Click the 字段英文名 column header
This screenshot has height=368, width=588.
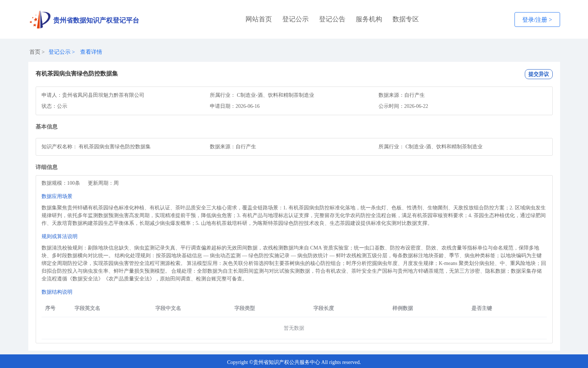[87, 308]
